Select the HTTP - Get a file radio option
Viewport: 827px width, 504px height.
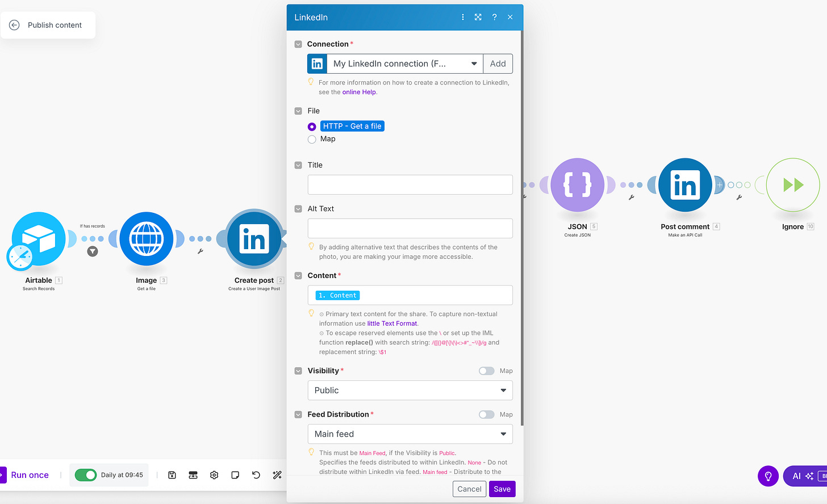[312, 127]
